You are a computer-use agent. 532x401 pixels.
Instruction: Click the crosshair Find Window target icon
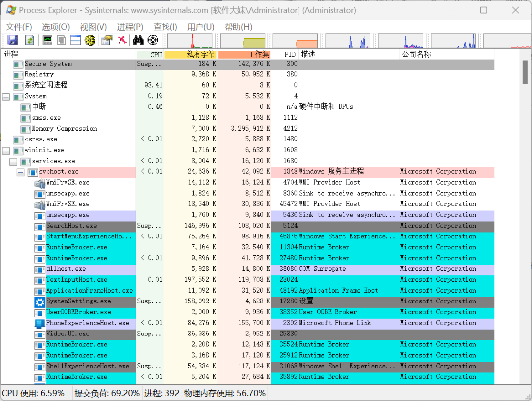pyautogui.click(x=153, y=40)
